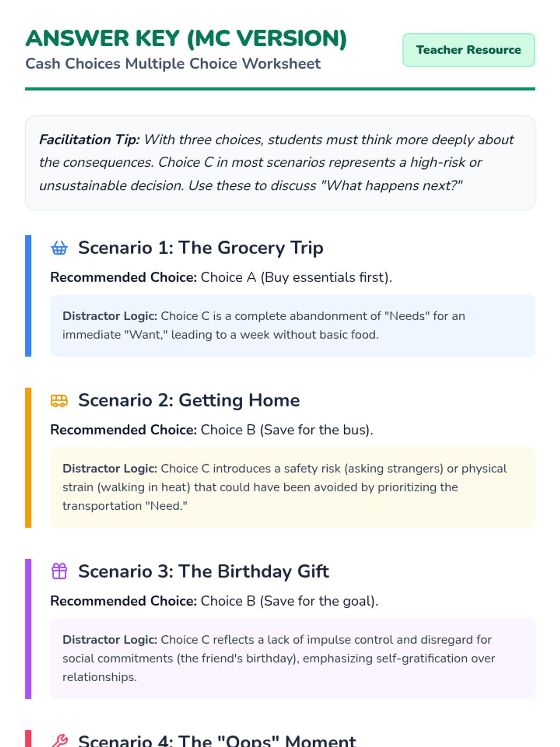560x747 pixels.
Task: Click the recommended Choice A essentials line
Action: pyautogui.click(x=221, y=277)
